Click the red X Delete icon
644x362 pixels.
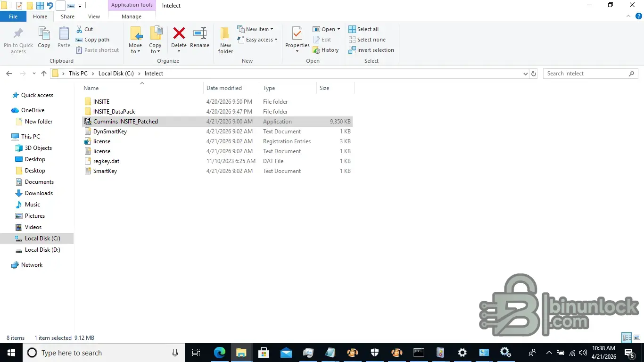[179, 33]
